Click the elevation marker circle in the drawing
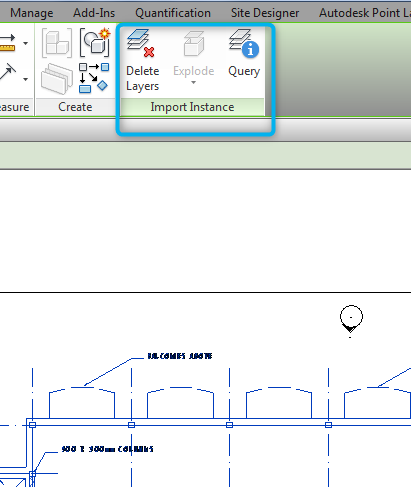 (351, 317)
